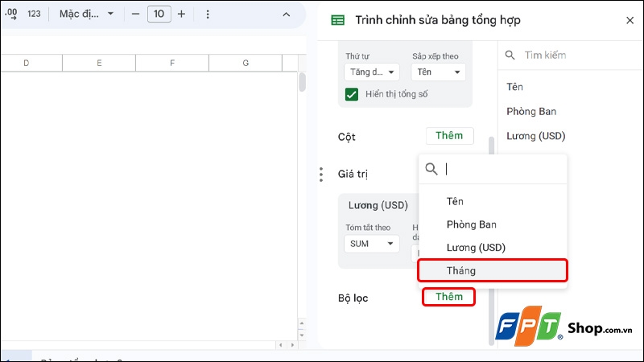644x362 pixels.
Task: Select Phòng Ban in the right field list
Action: [531, 112]
